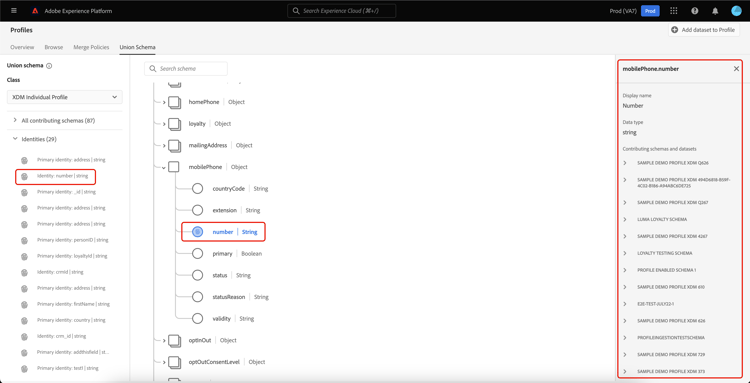Viewport: 750px width, 383px height.
Task: Click the blue Prod sandbox button
Action: click(x=650, y=11)
